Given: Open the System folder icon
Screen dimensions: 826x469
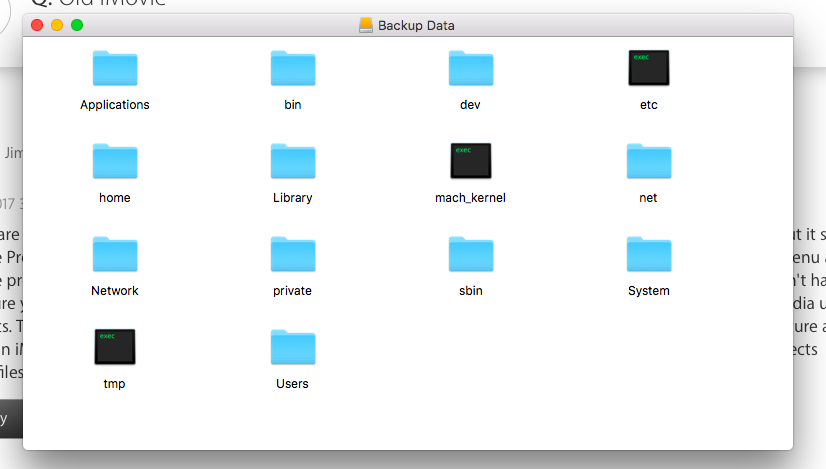Looking at the screenshot, I should (x=648, y=254).
